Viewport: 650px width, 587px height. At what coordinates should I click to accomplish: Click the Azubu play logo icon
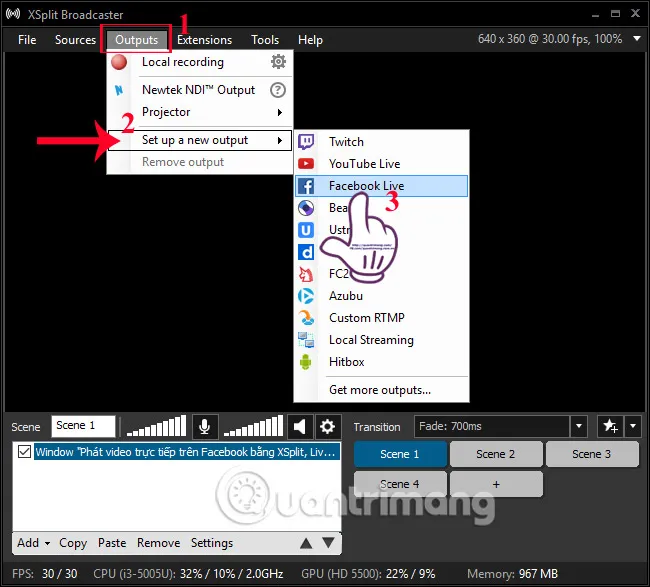click(x=306, y=296)
